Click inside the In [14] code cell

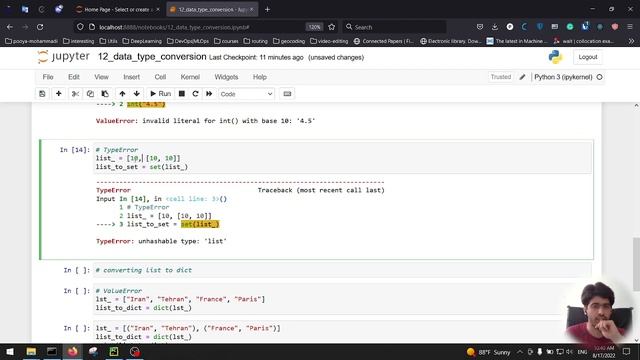coord(342,158)
